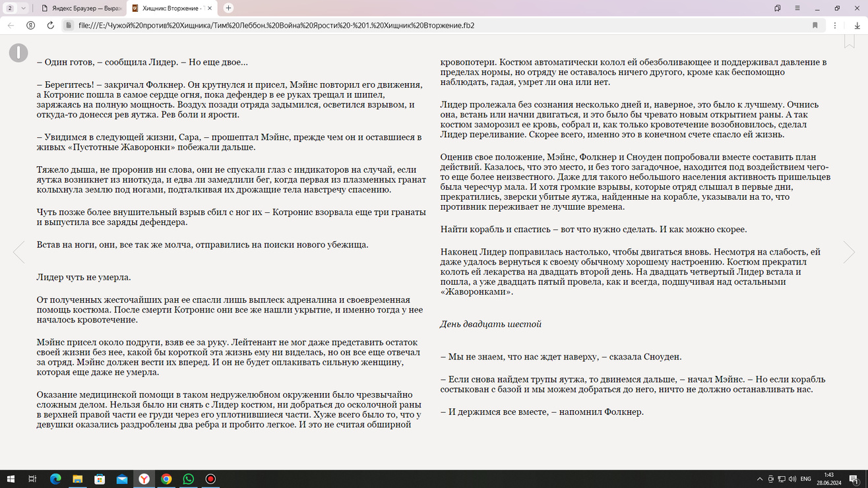
Task: Open Microsoft Store from taskbar
Action: click(100, 479)
